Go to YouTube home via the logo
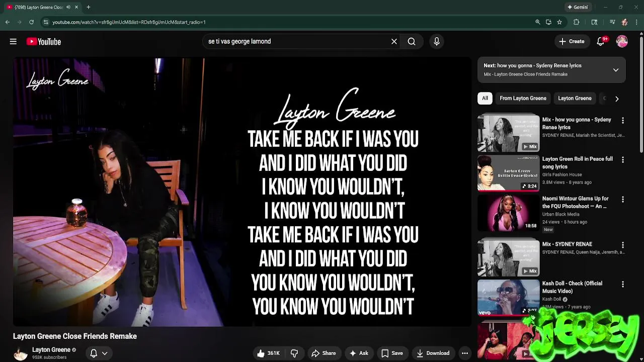The image size is (644, 362). (44, 42)
